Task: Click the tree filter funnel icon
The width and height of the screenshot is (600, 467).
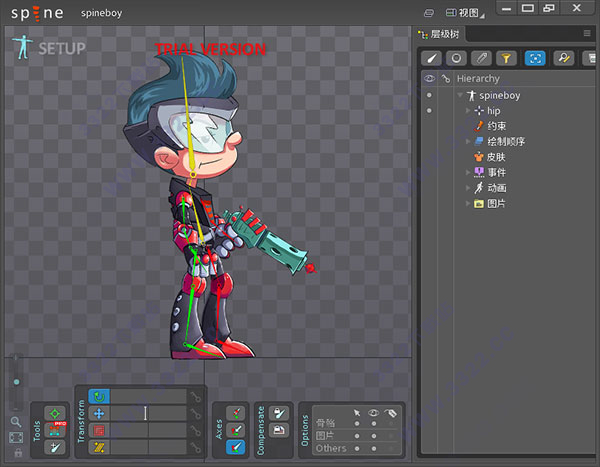Action: [x=507, y=59]
